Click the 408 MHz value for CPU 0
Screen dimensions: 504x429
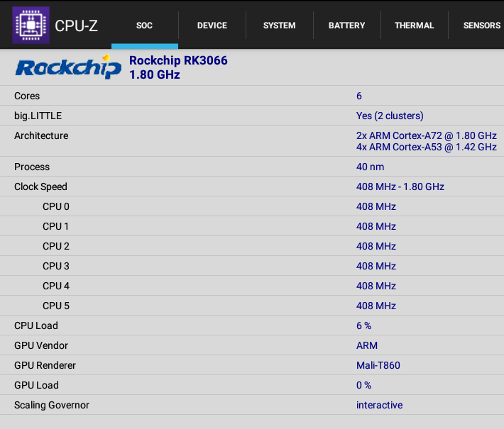pos(376,206)
